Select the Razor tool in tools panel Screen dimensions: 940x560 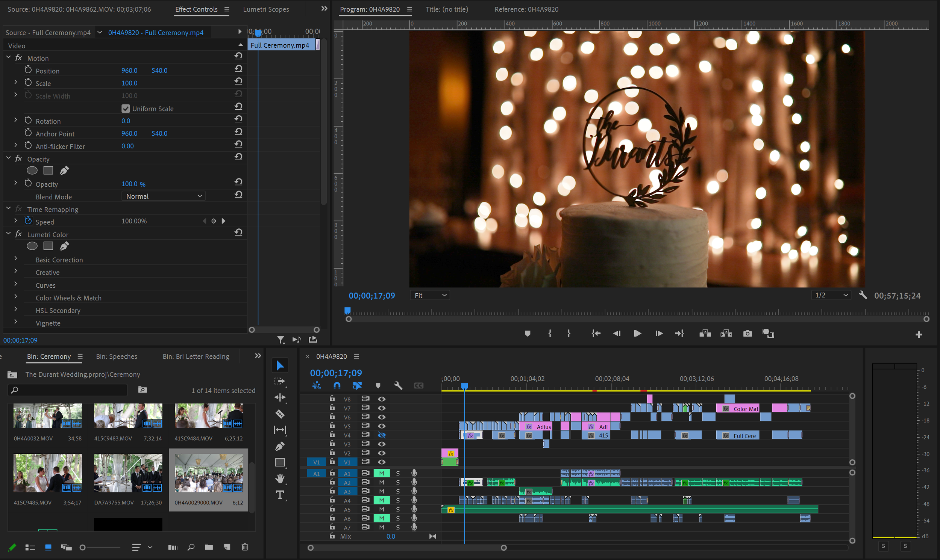[280, 414]
